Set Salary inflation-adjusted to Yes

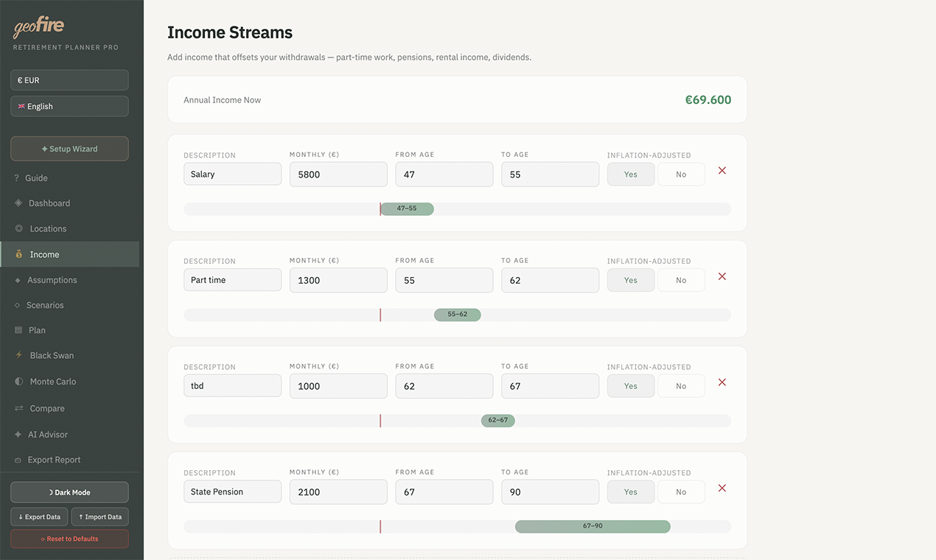631,175
